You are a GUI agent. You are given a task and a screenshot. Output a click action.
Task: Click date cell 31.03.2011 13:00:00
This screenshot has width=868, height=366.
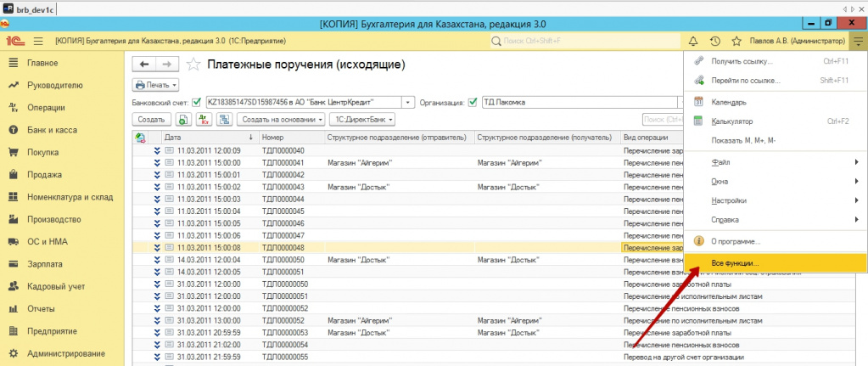click(209, 321)
